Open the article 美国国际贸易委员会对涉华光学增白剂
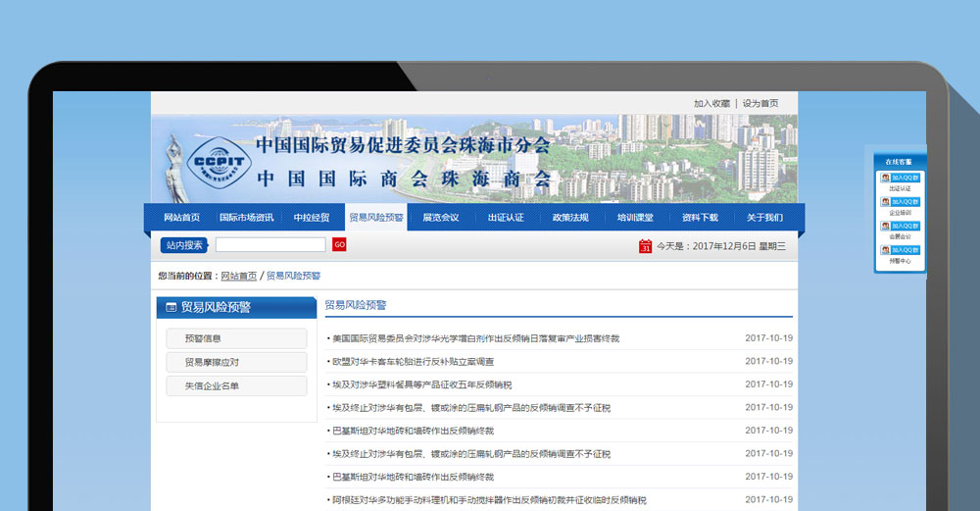This screenshot has height=511, width=980. click(x=475, y=338)
